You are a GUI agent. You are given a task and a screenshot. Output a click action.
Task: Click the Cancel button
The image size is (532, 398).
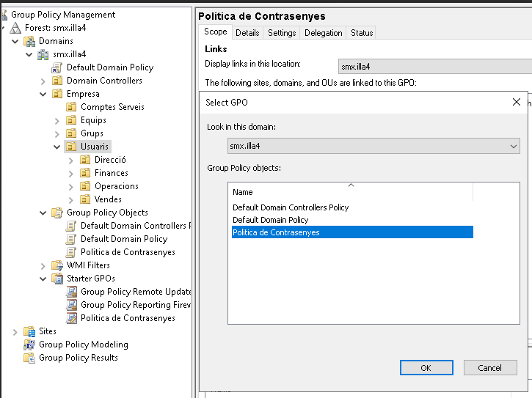(x=489, y=368)
